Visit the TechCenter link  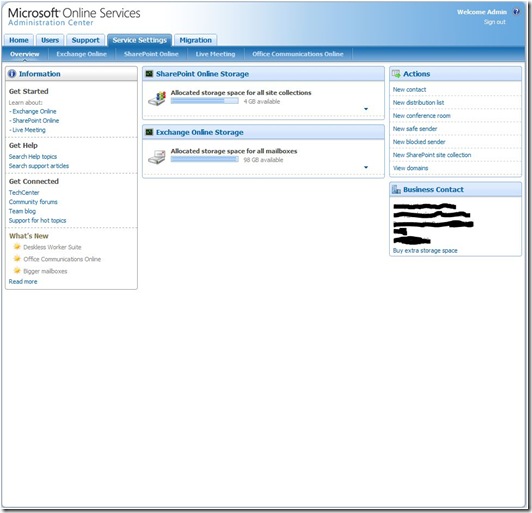tap(24, 192)
